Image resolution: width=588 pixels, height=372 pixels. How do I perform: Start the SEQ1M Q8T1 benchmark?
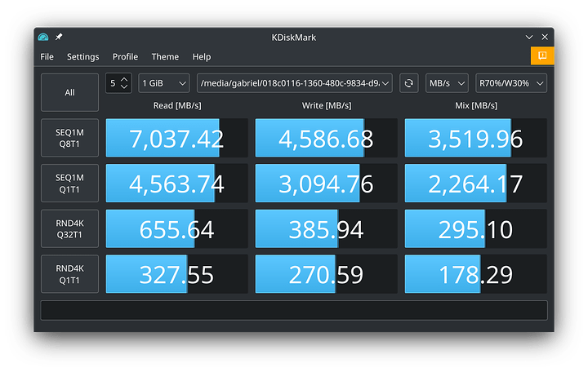(69, 138)
